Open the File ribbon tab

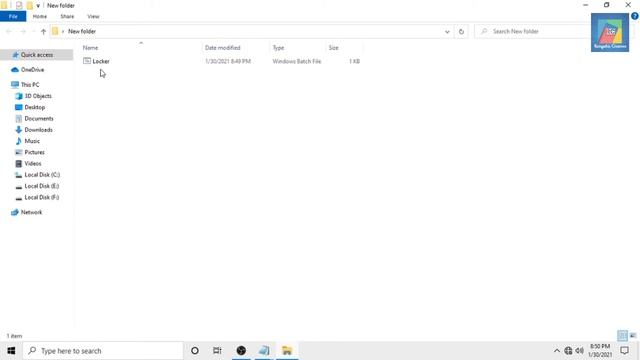pos(13,16)
